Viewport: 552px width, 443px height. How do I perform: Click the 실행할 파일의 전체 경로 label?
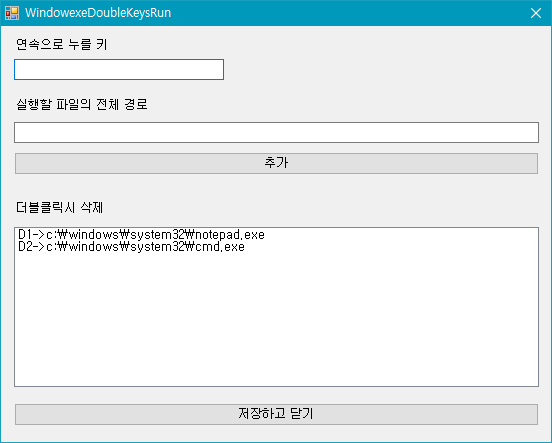coord(82,104)
